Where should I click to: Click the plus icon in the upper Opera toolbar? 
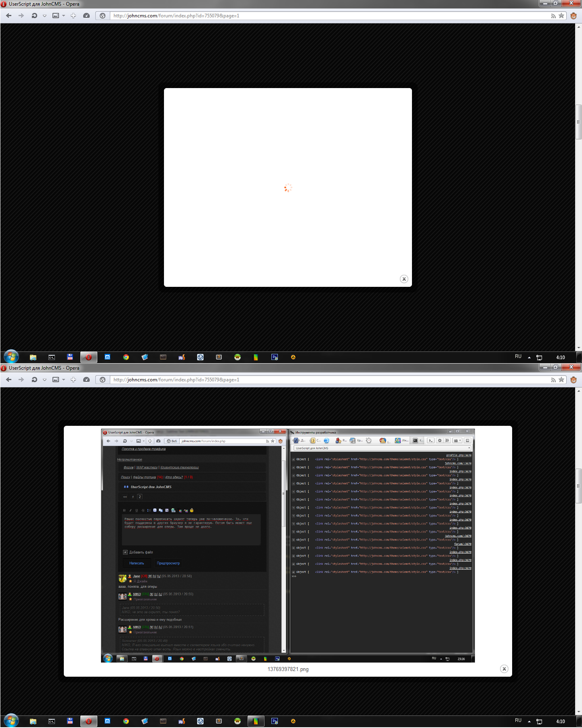74,16
